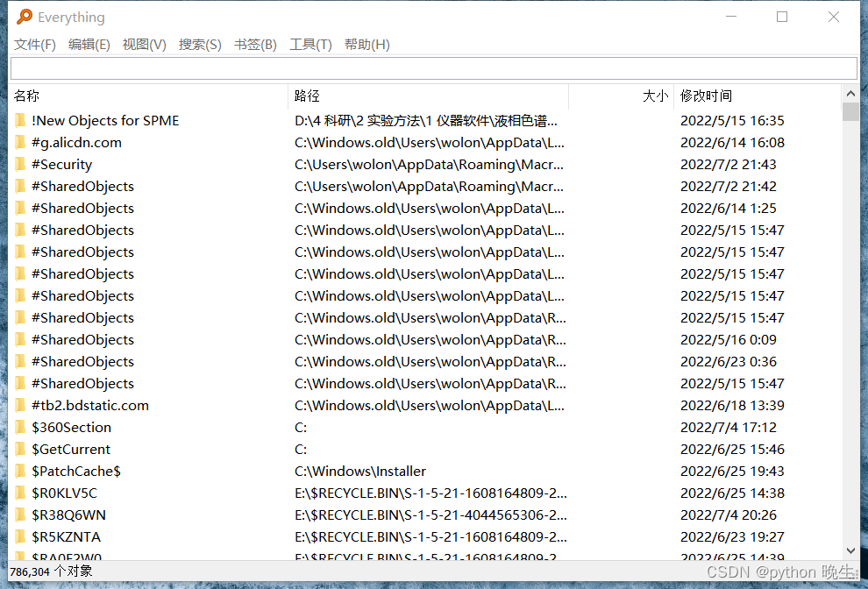Click the modified time 2022/6/25 19:43

point(732,471)
